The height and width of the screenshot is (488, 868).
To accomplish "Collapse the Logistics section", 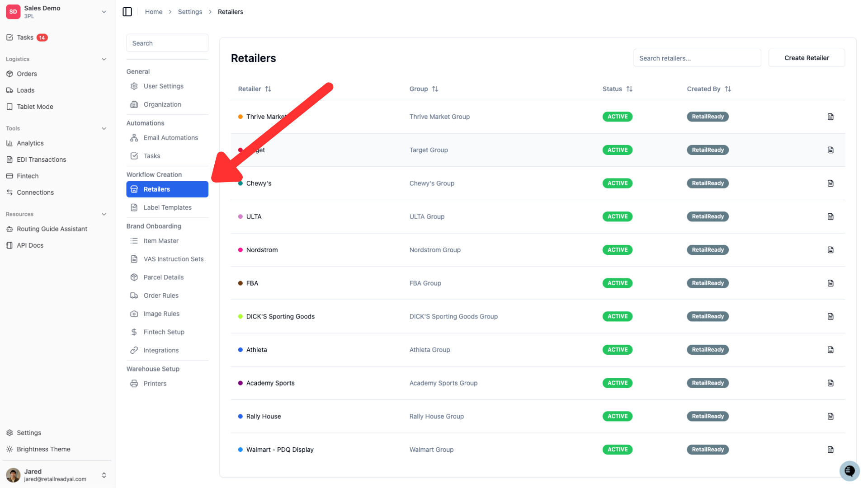I will (x=104, y=59).
